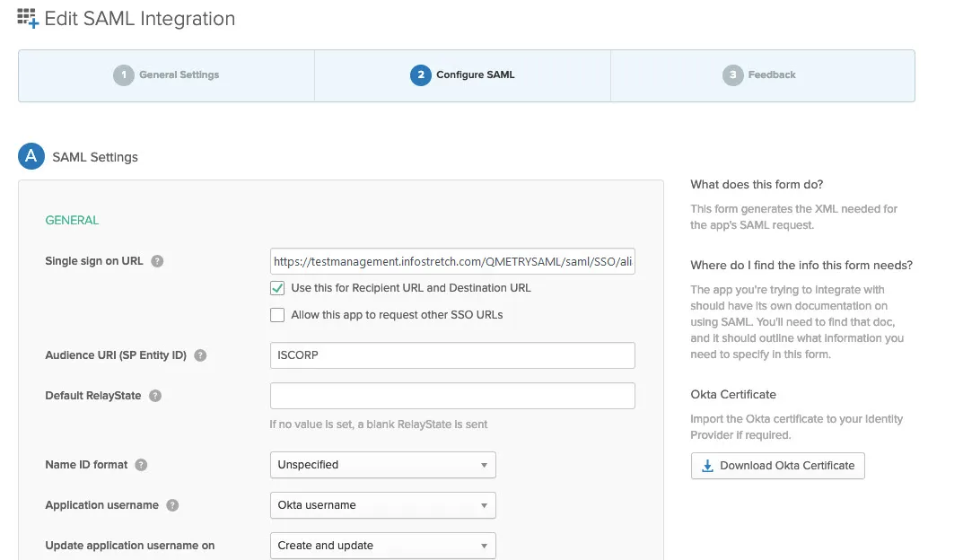This screenshot has height=560, width=963.
Task: Enable Allow this app to request other SSO URLs
Action: (277, 315)
